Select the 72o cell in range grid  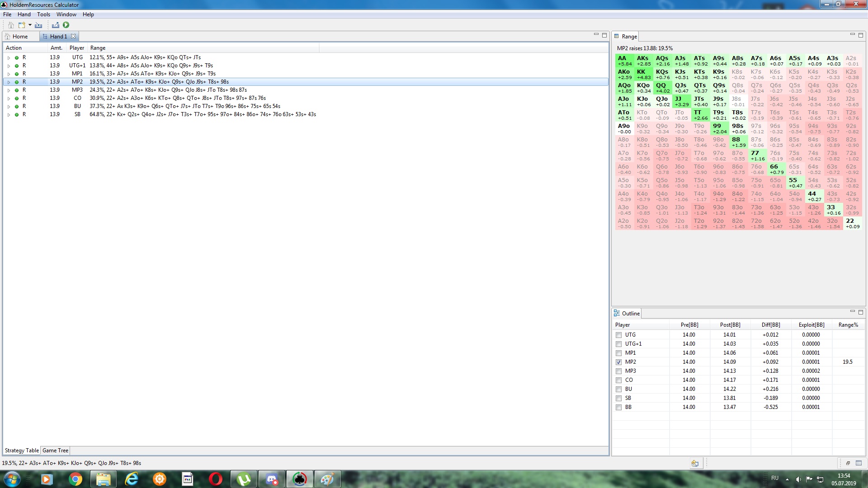[757, 224]
